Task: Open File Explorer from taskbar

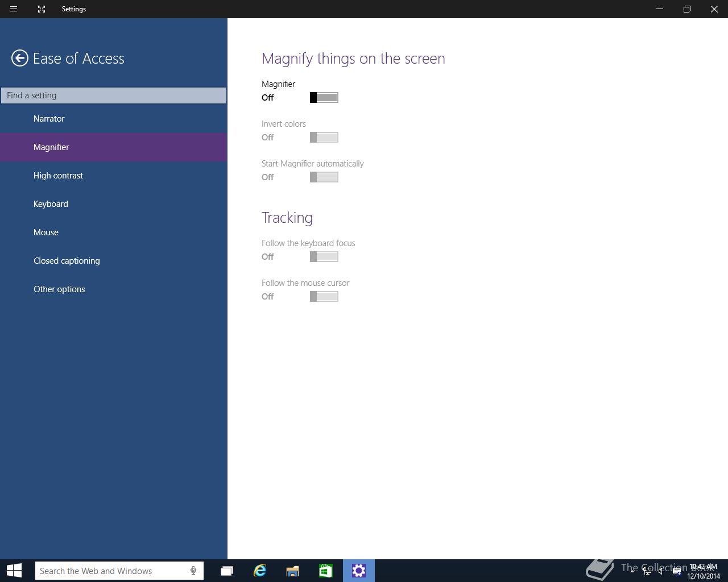Action: (x=293, y=571)
